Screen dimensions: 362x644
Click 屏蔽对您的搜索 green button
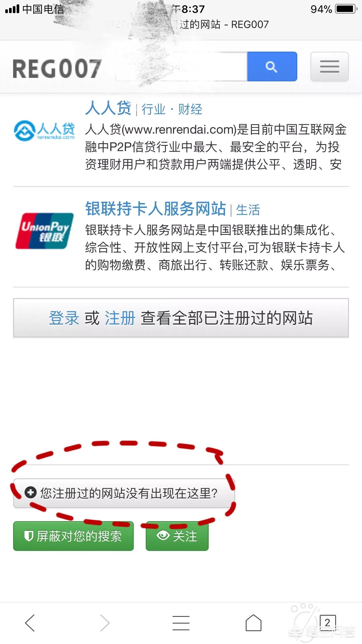pyautogui.click(x=73, y=536)
